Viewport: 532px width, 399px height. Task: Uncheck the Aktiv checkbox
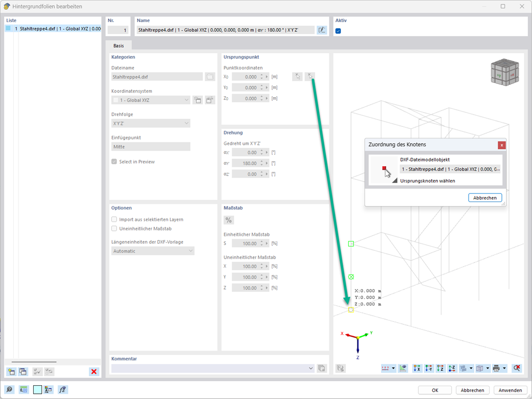[338, 31]
